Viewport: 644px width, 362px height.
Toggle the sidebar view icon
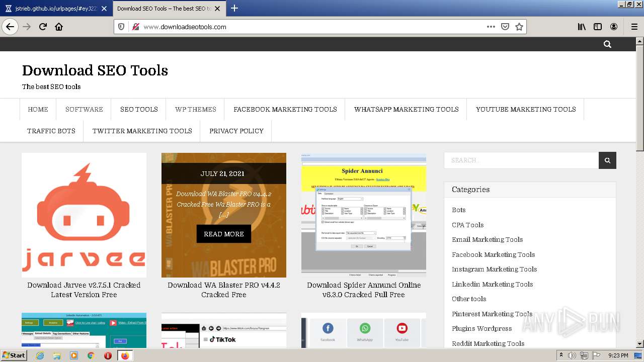(598, 27)
